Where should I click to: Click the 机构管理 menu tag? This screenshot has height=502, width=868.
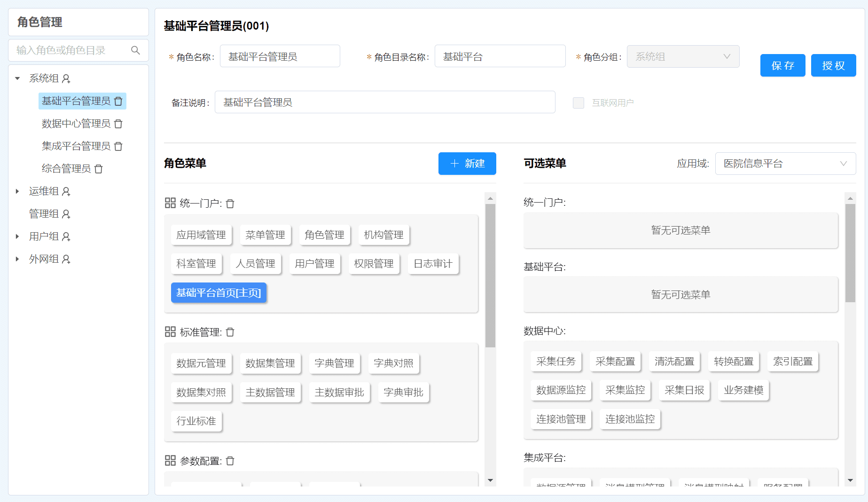point(383,235)
